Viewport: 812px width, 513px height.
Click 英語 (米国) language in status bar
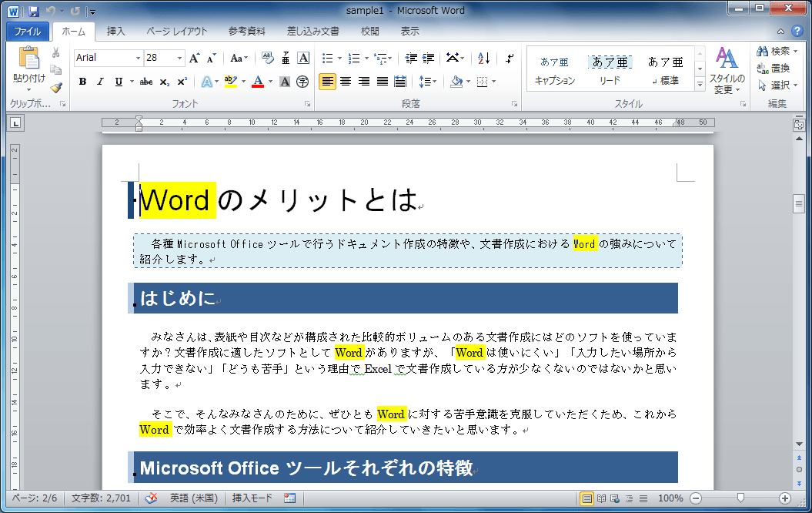[194, 498]
